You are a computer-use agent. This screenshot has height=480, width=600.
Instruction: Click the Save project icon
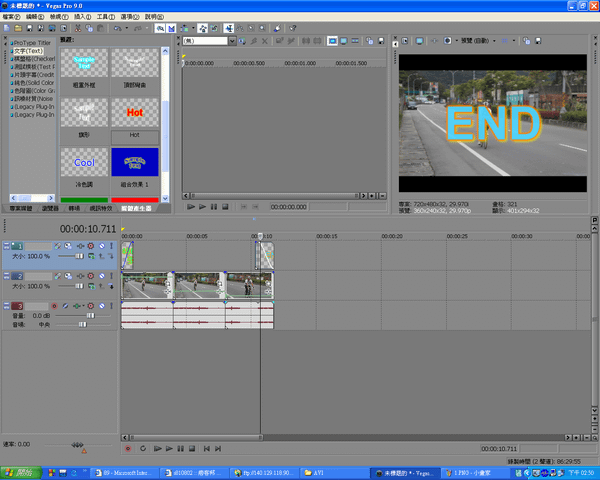coord(29,28)
